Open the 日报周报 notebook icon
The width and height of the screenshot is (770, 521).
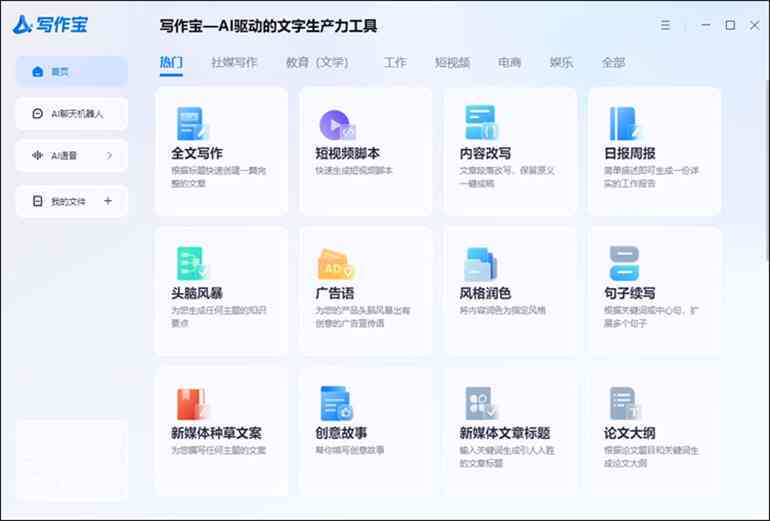(624, 123)
